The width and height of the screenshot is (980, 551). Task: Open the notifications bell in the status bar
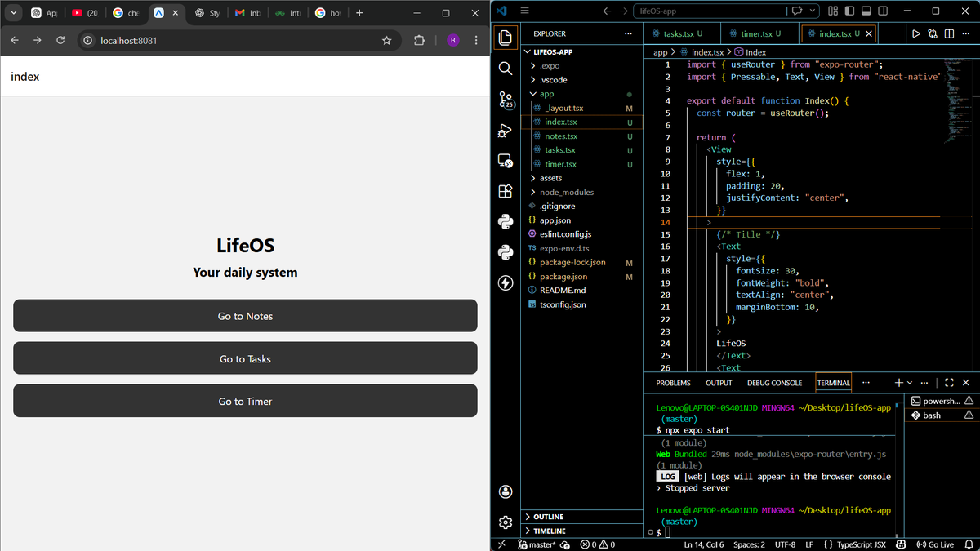[969, 544]
